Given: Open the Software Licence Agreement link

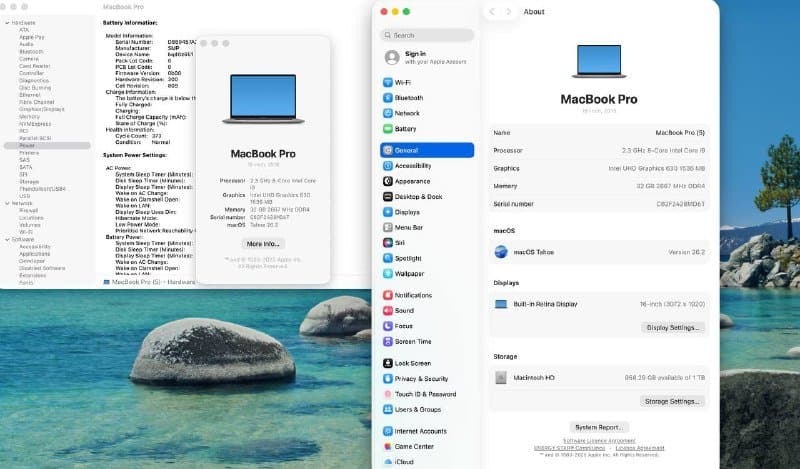Looking at the screenshot, I should (x=599, y=440).
